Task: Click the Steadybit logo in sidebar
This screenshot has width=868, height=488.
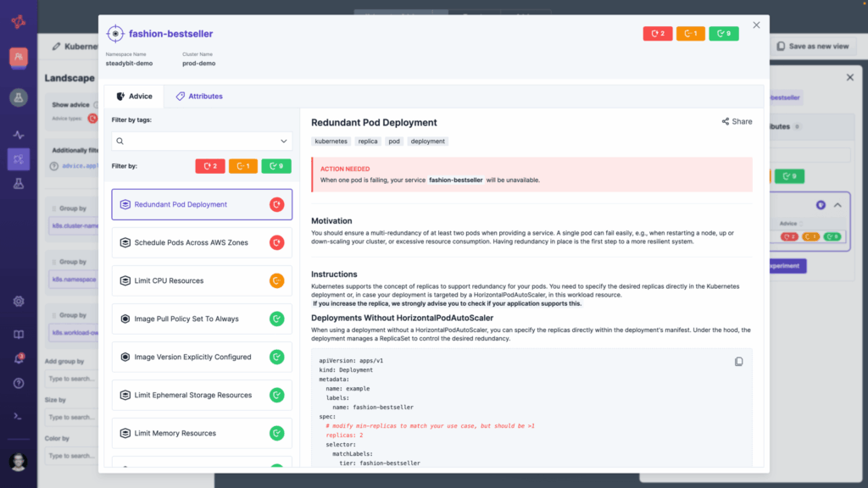Action: [x=19, y=20]
